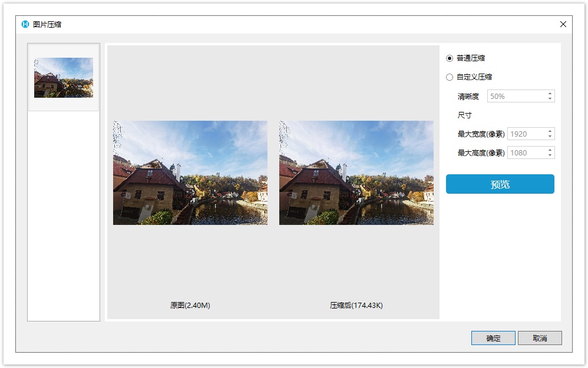The height and width of the screenshot is (368, 588).
Task: Decrease 清晰度 value with down arrow
Action: (550, 99)
